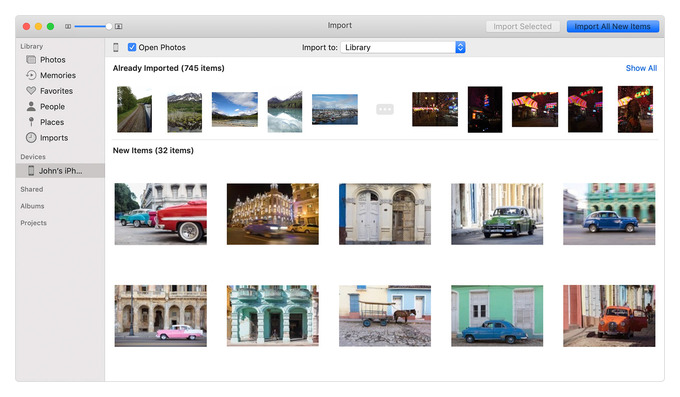Image resolution: width=680 pixels, height=397 pixels.
Task: Select the blue car by green wall photo
Action: 497,316
